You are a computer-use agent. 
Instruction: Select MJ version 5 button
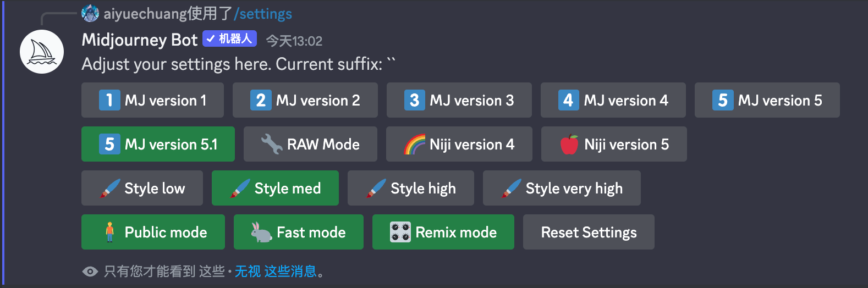coord(767,100)
